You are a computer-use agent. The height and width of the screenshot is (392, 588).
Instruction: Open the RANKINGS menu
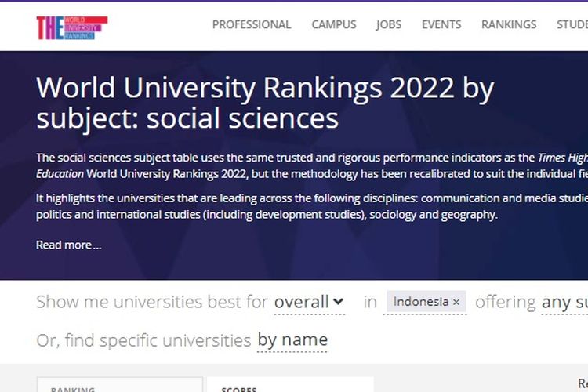509,25
